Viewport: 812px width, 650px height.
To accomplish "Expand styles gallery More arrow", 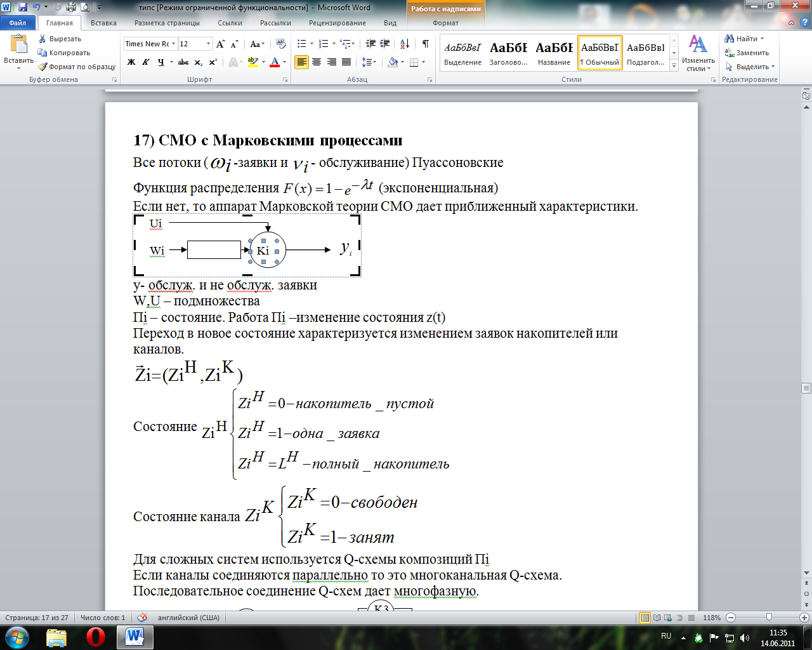I will [674, 65].
